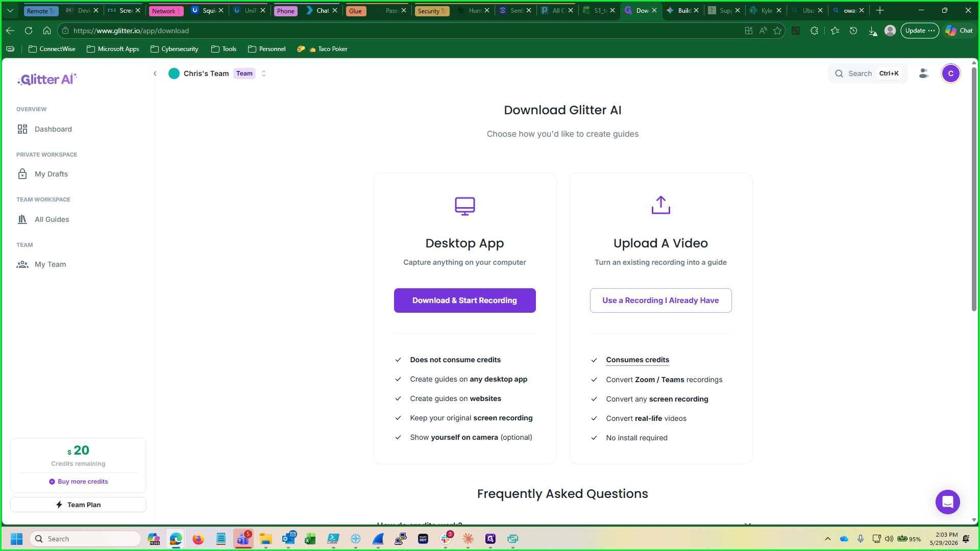Open Microsoft Apps bookmarks folder

[x=113, y=49]
